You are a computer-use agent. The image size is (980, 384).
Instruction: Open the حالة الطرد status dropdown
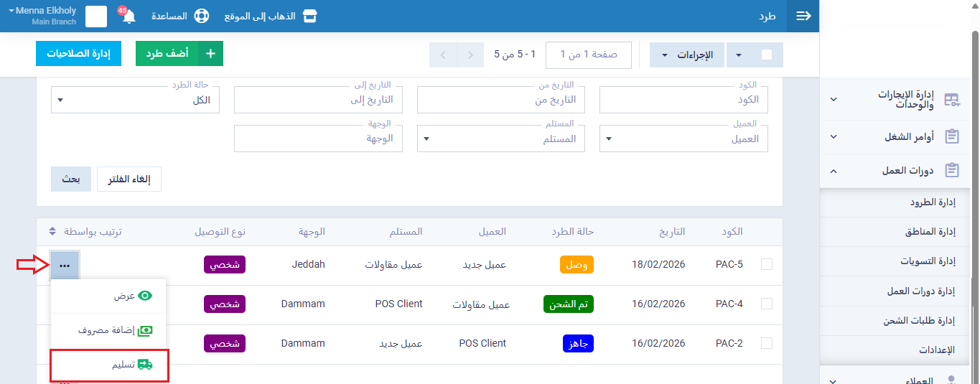(x=135, y=100)
